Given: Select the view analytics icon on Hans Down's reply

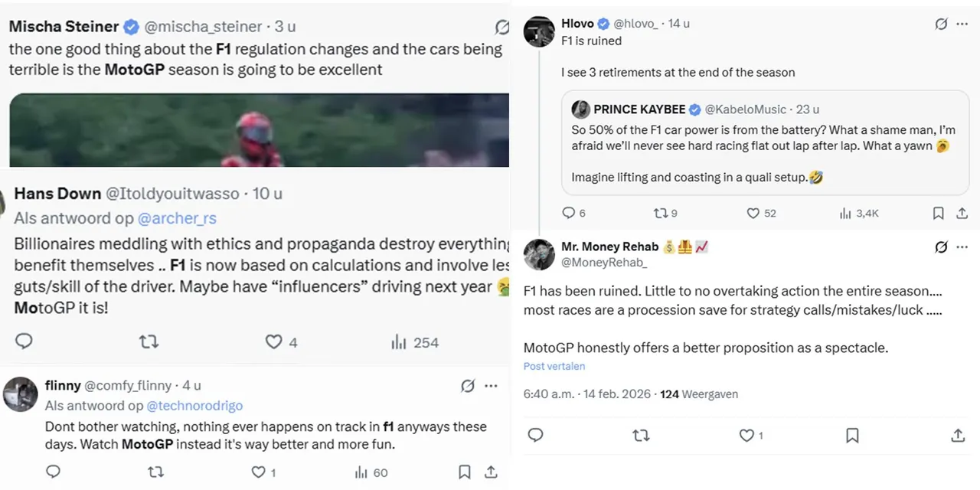Looking at the screenshot, I should [397, 342].
